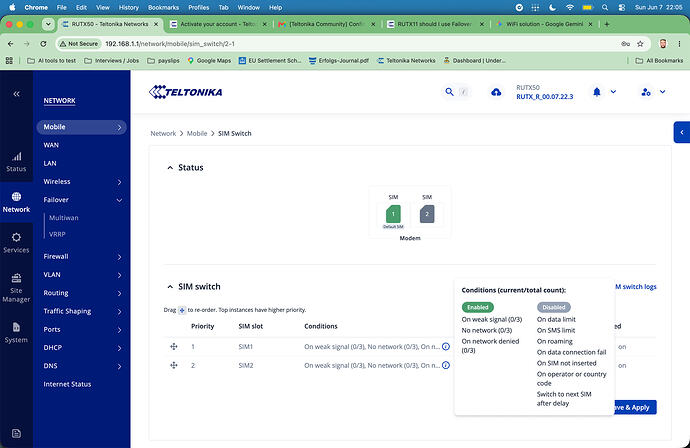Open the Chrome Bookmarks menu

point(163,7)
